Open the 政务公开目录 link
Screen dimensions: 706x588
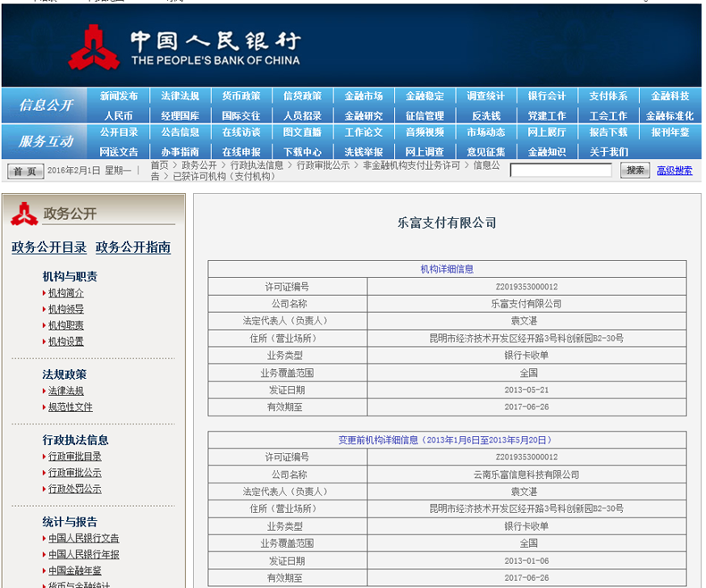click(x=48, y=248)
